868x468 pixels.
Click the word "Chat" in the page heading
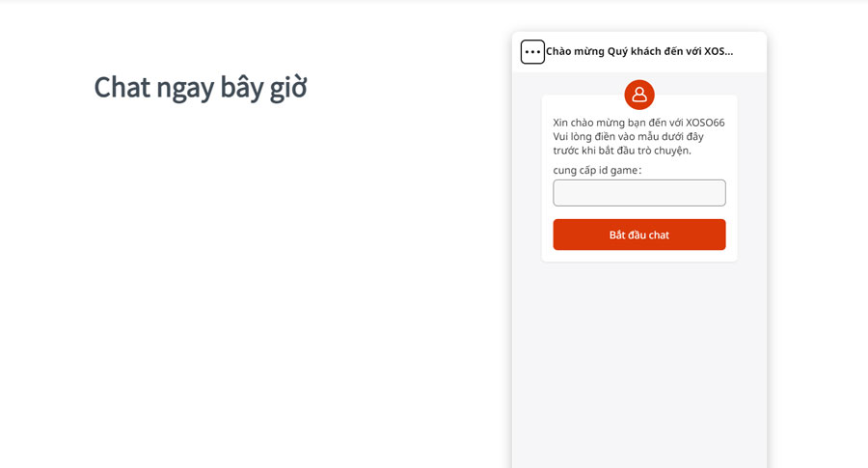tap(122, 88)
